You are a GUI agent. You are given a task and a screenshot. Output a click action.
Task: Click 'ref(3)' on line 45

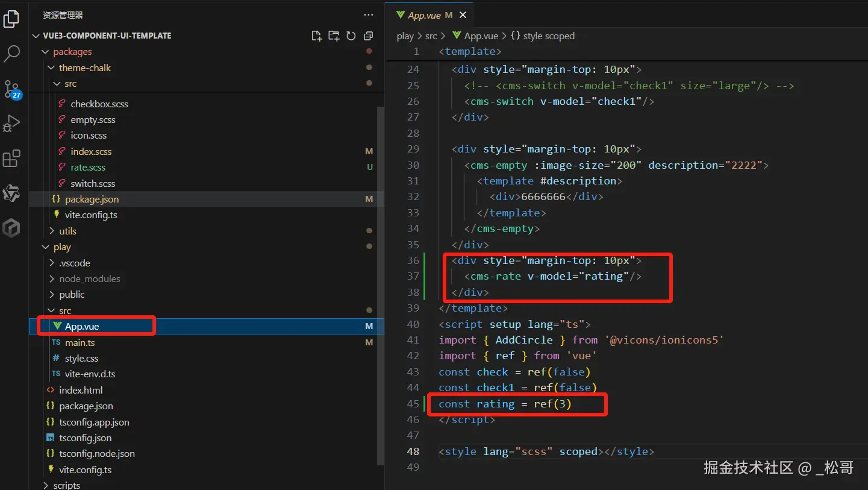552,404
